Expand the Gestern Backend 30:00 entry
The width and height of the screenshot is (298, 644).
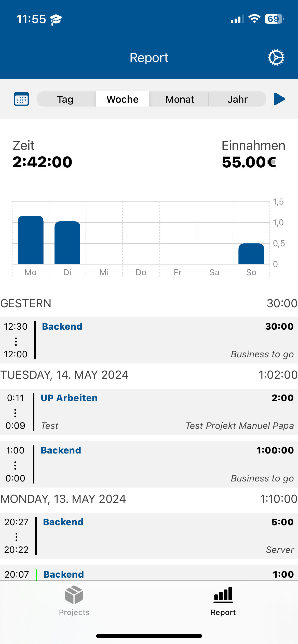[x=149, y=340]
